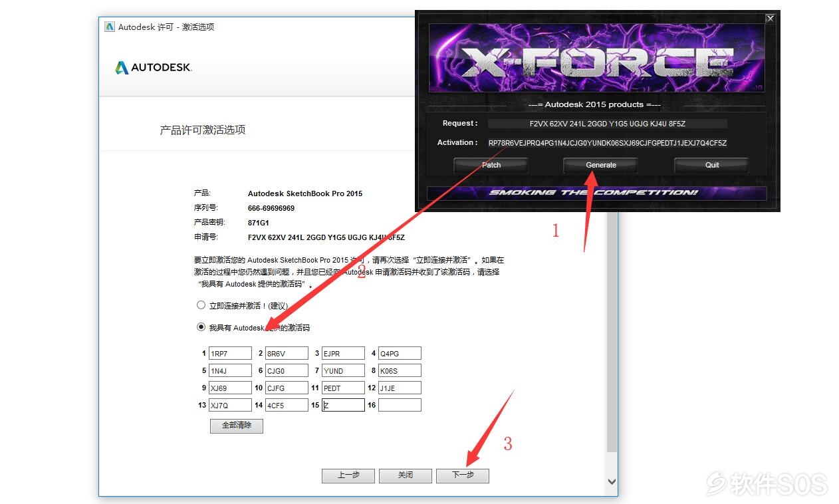The image size is (839, 504).
Task: Click activation code field 8 containing K06S
Action: (x=400, y=370)
